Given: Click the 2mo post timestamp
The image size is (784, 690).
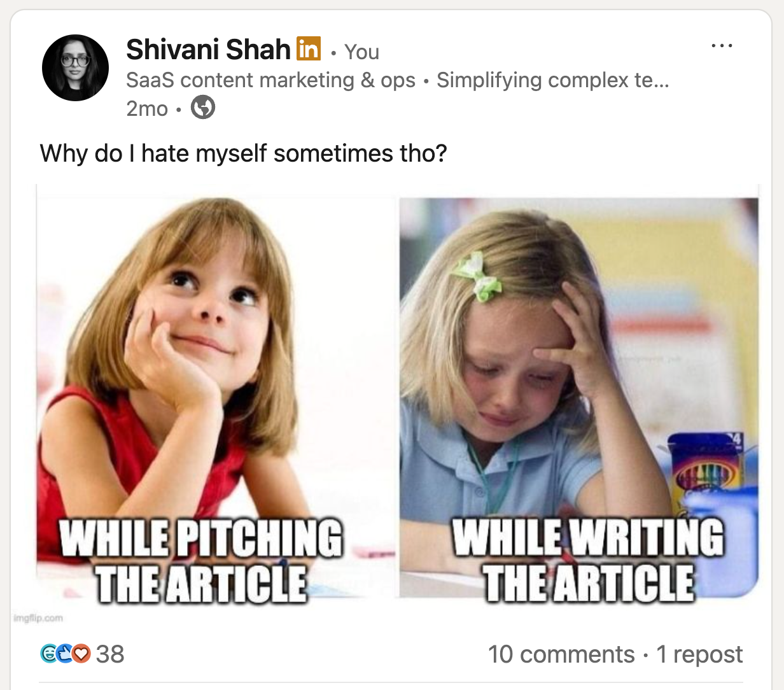Looking at the screenshot, I should point(147,109).
